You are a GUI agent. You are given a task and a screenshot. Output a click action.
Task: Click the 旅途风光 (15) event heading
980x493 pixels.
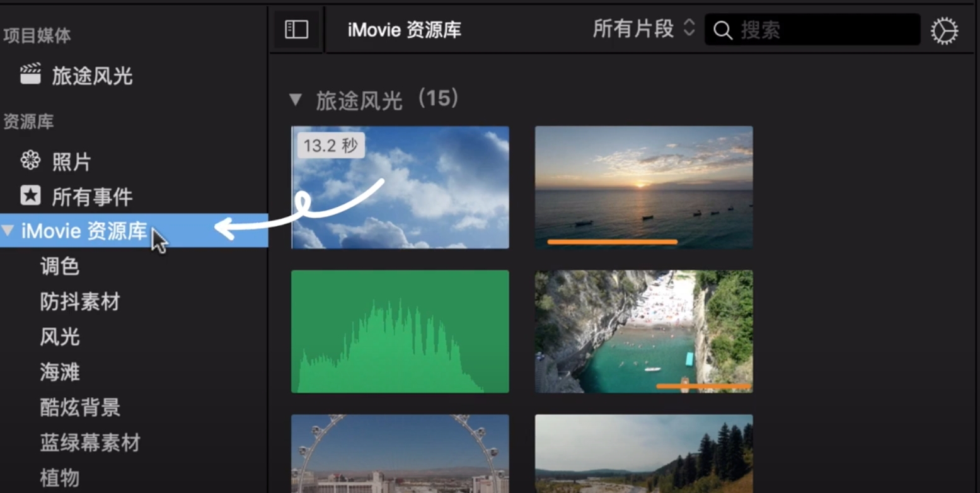pos(388,100)
